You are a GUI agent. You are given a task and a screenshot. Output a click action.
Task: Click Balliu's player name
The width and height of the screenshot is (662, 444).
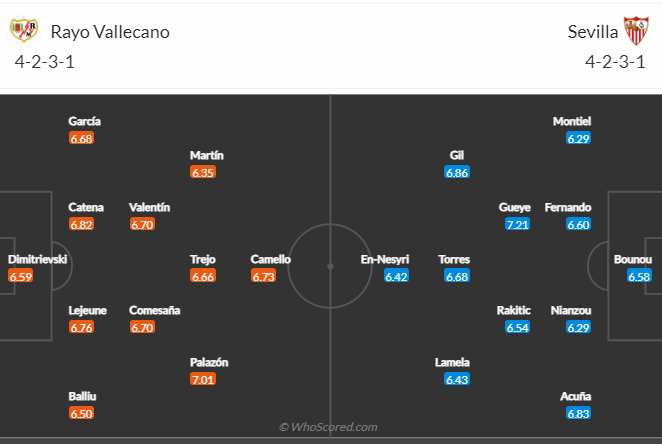click(82, 396)
